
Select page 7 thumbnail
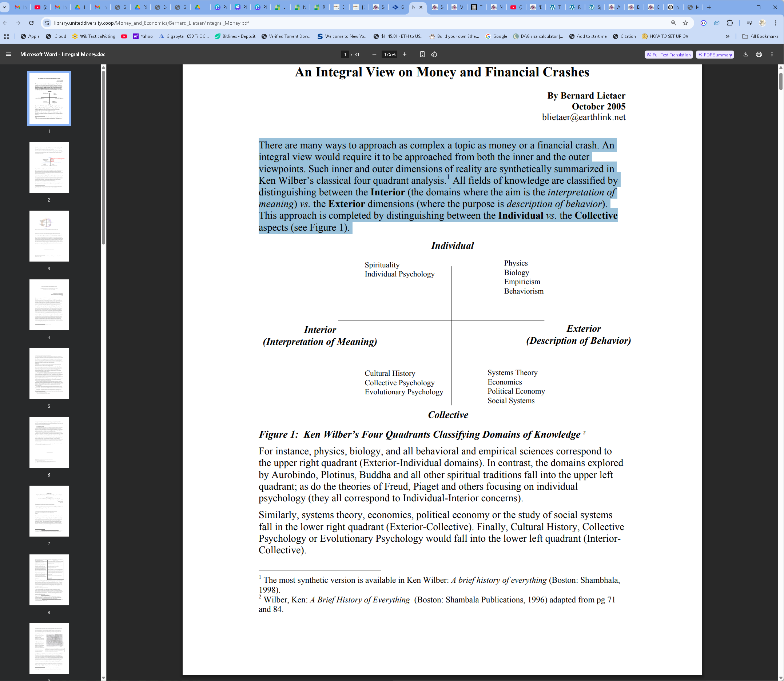coord(49,511)
